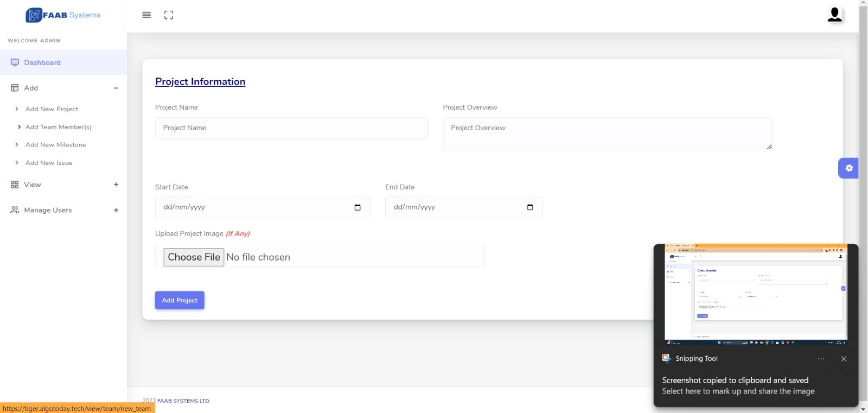The image size is (868, 413).
Task: Focus the Project Name input field
Action: point(291,128)
